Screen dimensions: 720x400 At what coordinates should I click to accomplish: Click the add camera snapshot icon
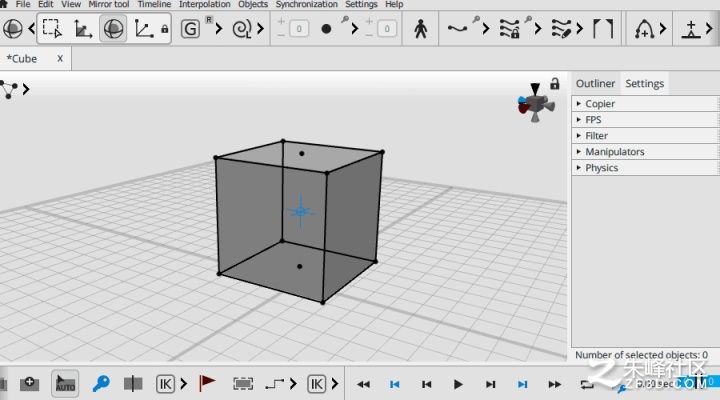coord(29,383)
